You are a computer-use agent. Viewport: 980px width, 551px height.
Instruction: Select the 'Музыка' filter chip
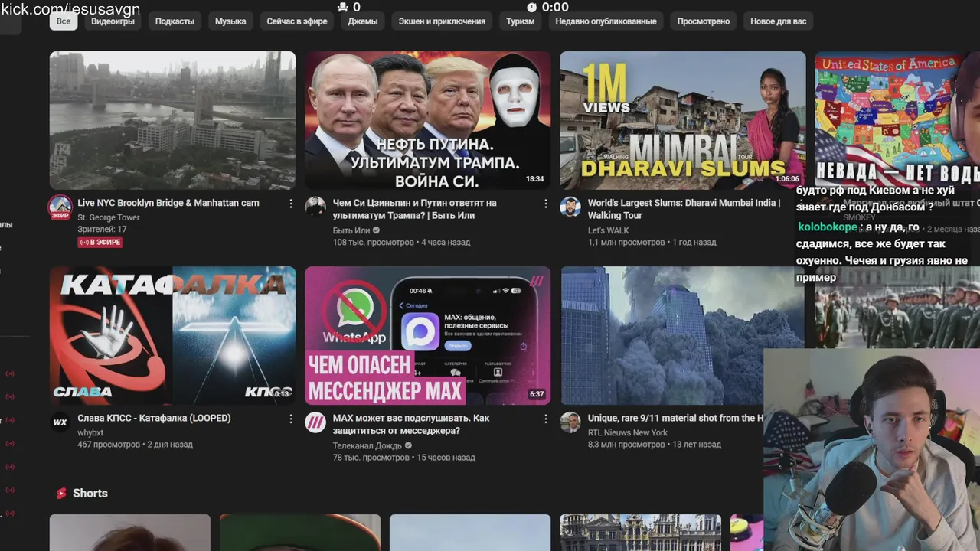tap(230, 21)
